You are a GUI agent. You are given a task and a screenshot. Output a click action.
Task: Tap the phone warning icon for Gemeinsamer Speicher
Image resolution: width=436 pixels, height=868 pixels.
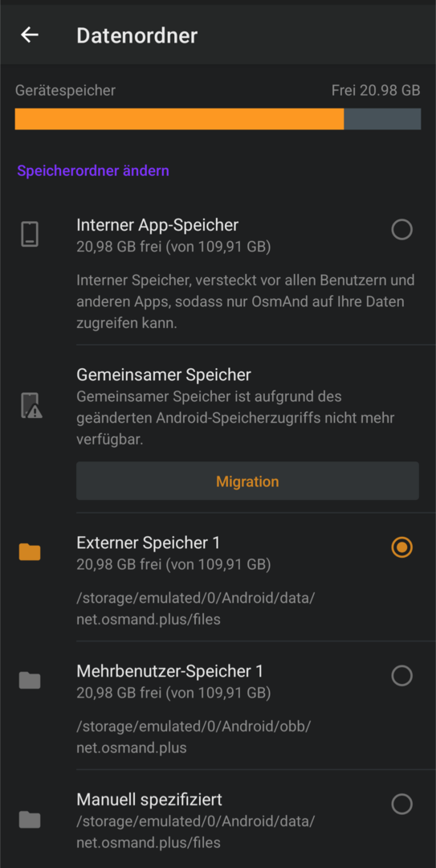pyautogui.click(x=31, y=406)
